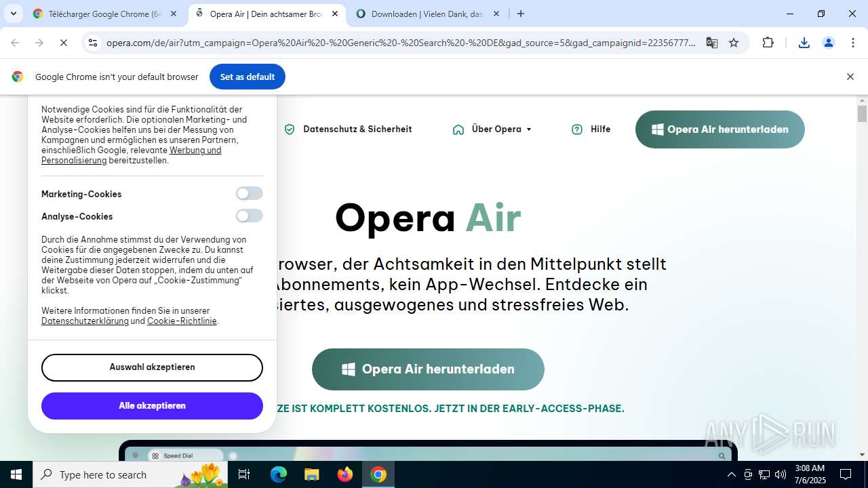Go forward to next page

click(x=39, y=43)
